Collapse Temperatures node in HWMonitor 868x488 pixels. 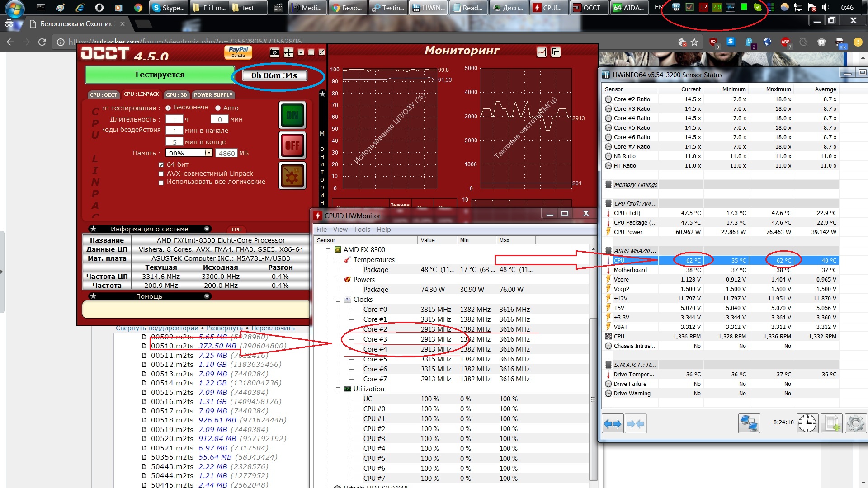tap(338, 260)
